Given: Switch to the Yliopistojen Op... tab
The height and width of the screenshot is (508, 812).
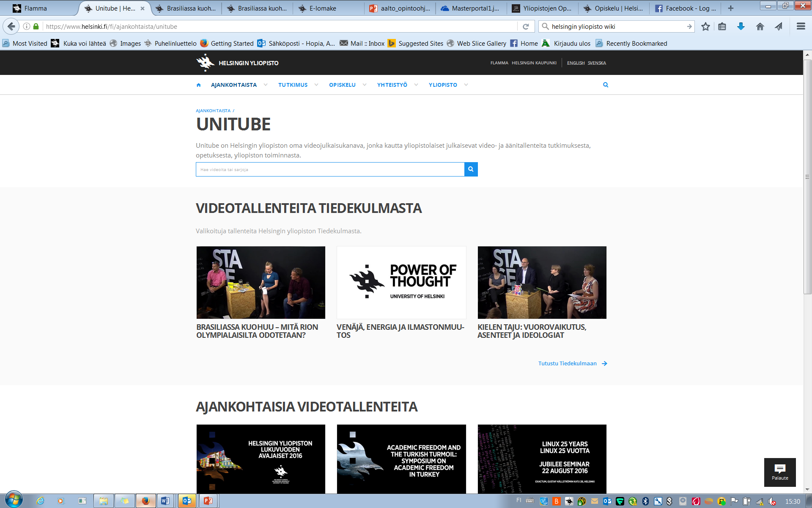Looking at the screenshot, I should click(542, 8).
